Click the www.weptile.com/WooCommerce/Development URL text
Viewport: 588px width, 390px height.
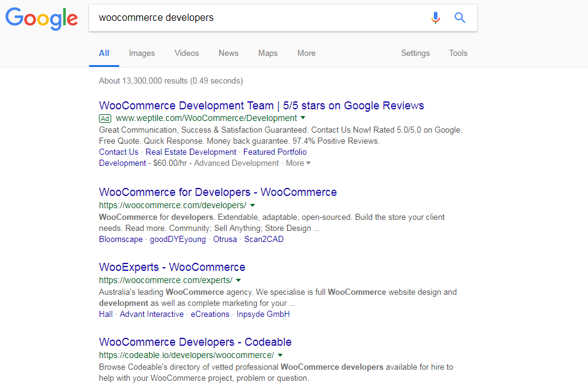[x=206, y=118]
